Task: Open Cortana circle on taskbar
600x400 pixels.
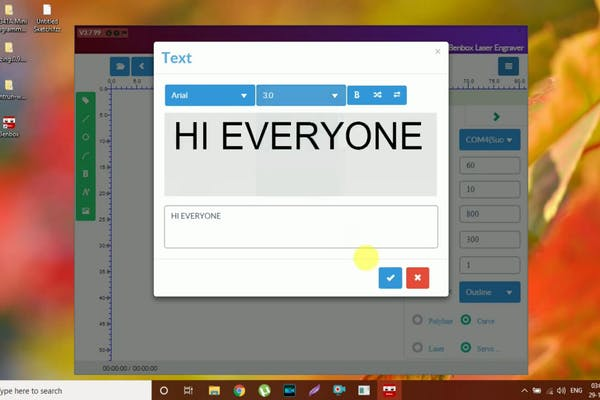Action: (164, 391)
